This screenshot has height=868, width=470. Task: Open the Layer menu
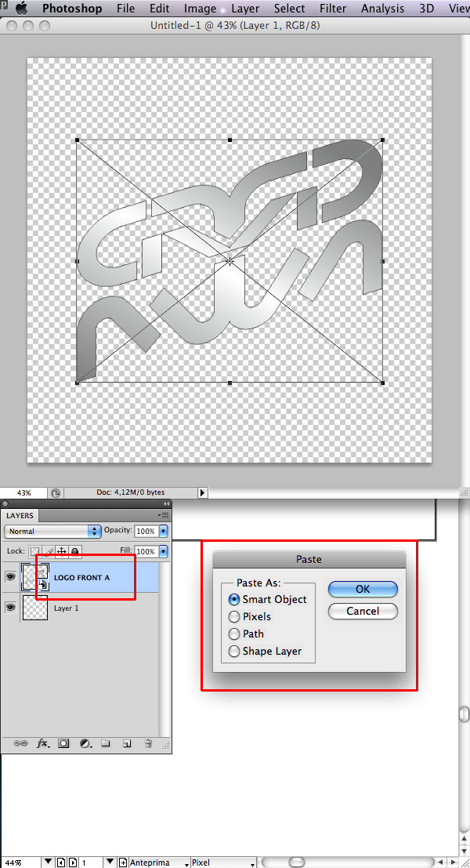245,9
